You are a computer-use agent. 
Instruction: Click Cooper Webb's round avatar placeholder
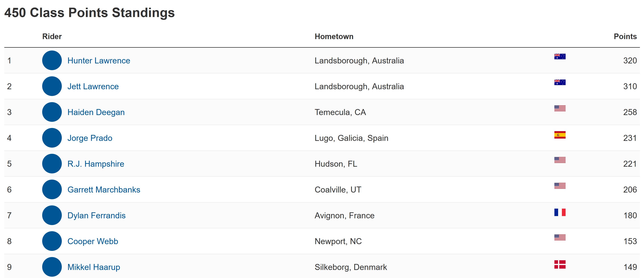52,241
